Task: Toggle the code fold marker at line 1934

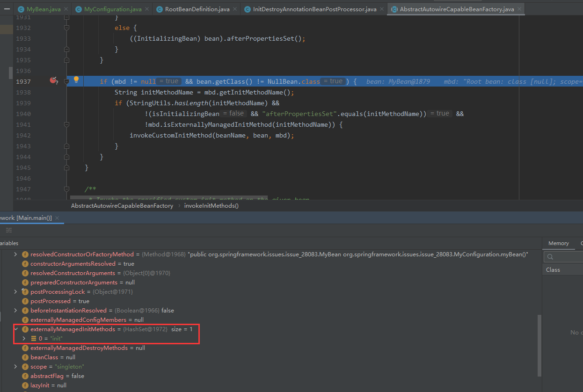Action: 66,49
